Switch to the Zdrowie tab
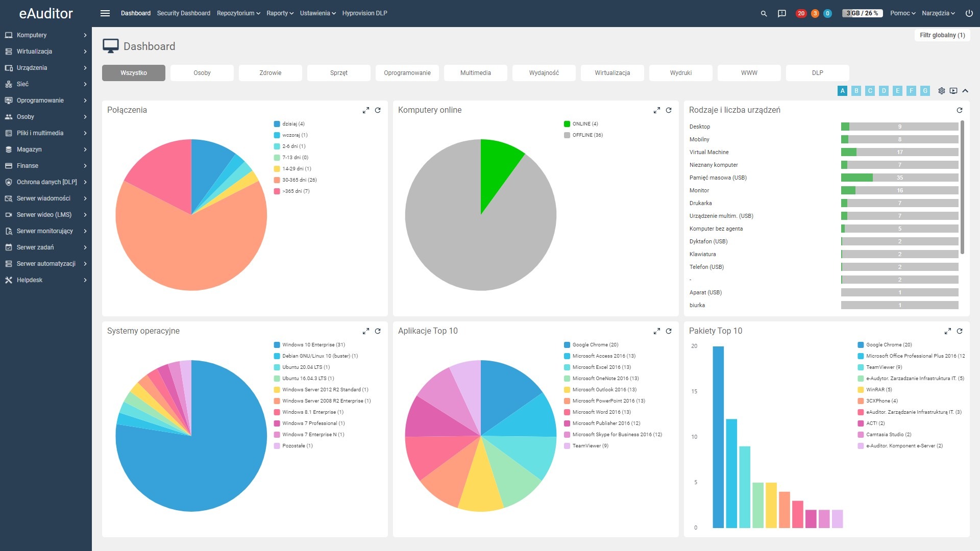The height and width of the screenshot is (551, 980). click(270, 73)
